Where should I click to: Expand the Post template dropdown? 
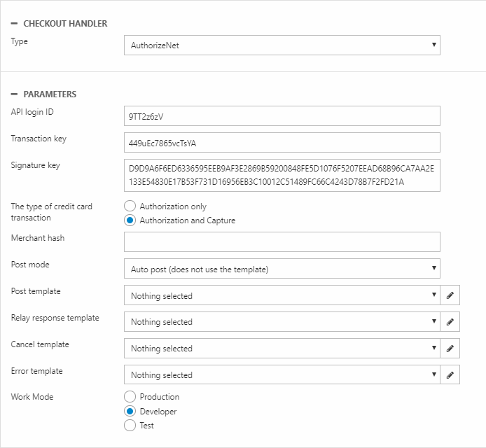(x=282, y=295)
